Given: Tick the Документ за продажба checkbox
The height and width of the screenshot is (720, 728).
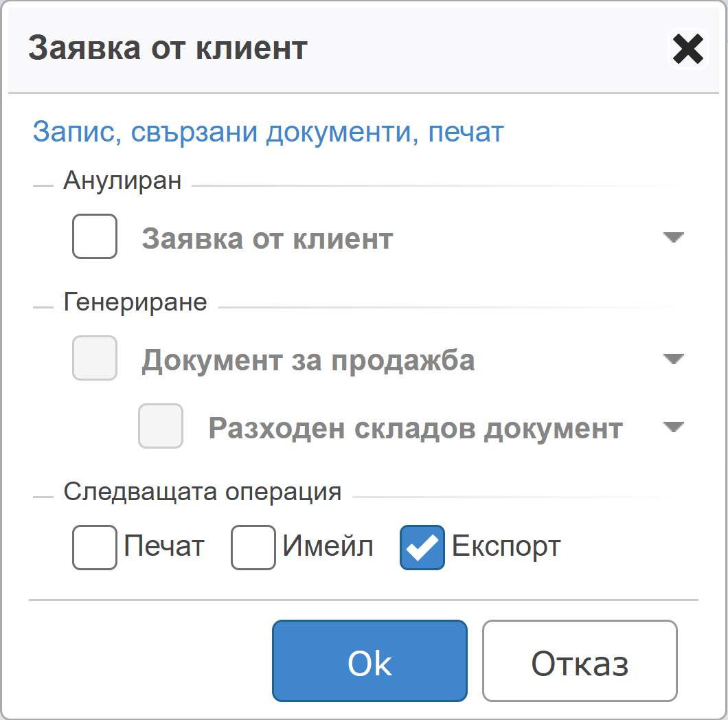Looking at the screenshot, I should point(95,359).
